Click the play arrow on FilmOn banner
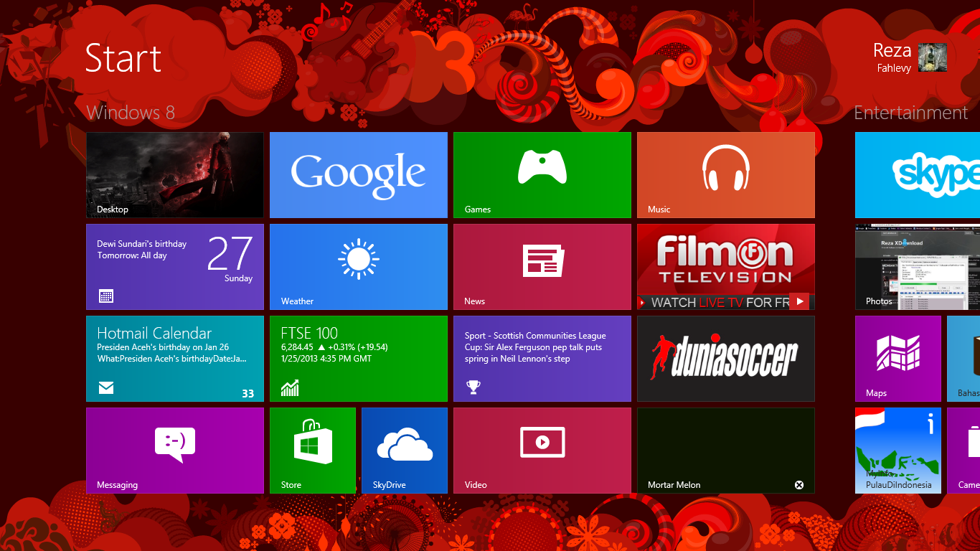Viewport: 980px width, 551px height. pyautogui.click(x=799, y=301)
